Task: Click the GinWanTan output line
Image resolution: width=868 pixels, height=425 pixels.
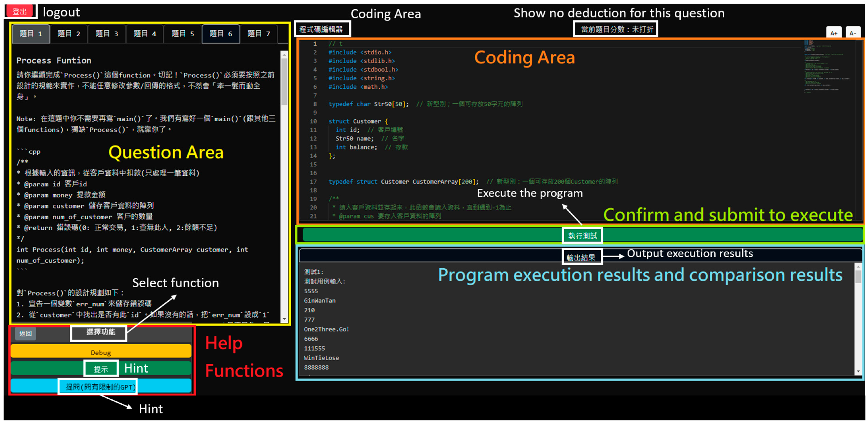Action: [319, 300]
